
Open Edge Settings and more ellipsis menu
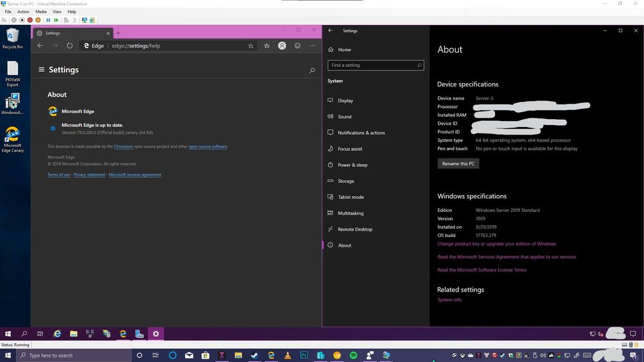coord(312,46)
